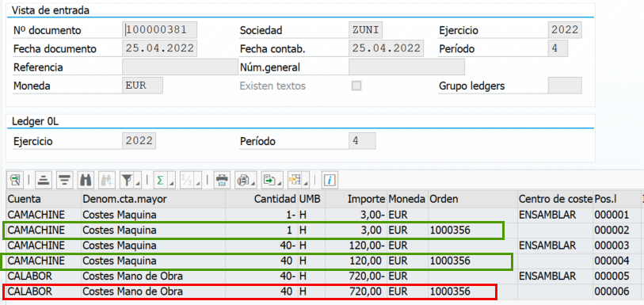Screen dimensions: 644x305
Task: Choose layout with the layout icon
Action: click(x=295, y=180)
